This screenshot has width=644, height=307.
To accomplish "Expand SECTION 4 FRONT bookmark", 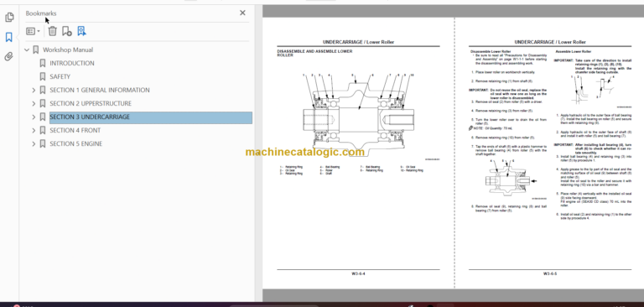I will point(34,130).
